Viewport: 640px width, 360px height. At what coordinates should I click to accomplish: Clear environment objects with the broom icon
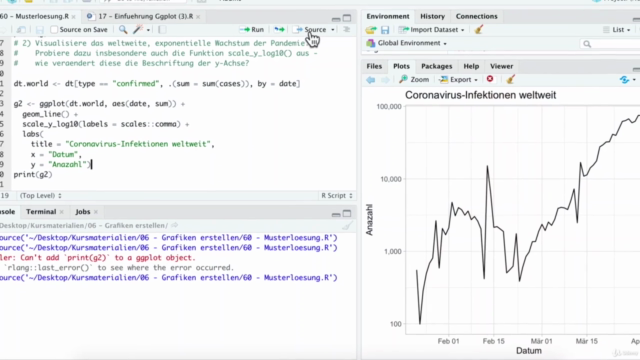479,29
